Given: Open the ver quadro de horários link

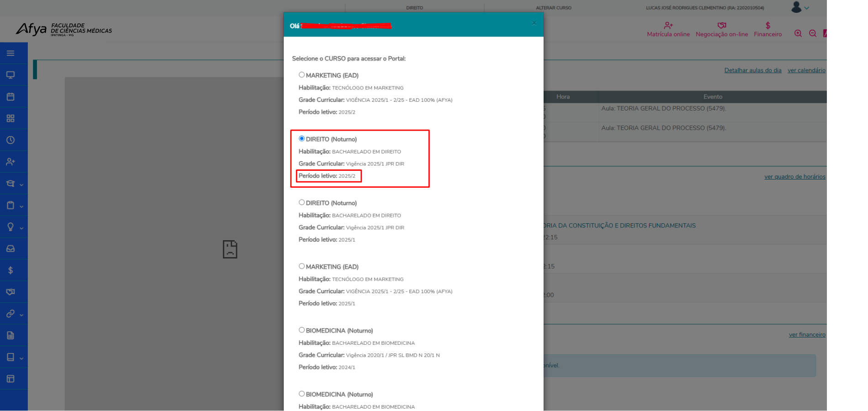Looking at the screenshot, I should coord(795,177).
